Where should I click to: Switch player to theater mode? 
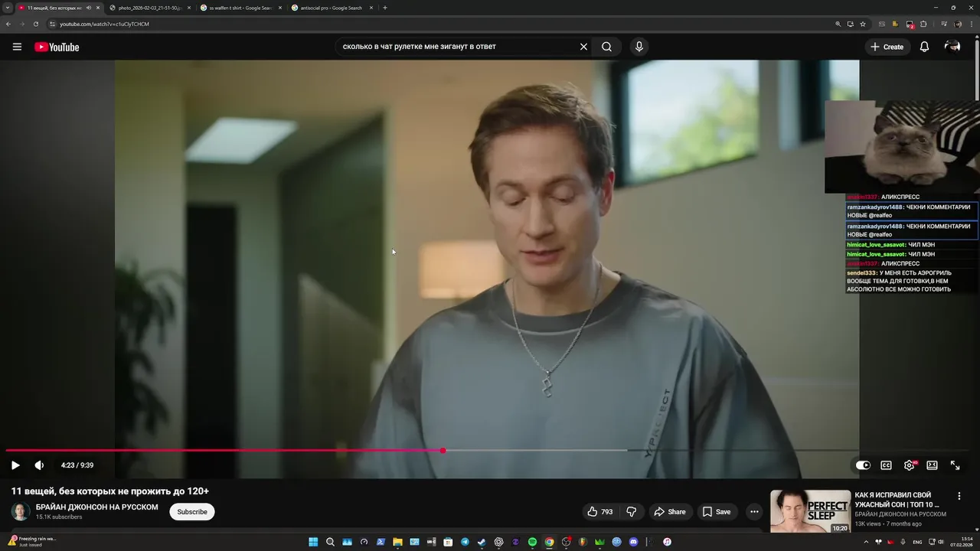pyautogui.click(x=932, y=465)
